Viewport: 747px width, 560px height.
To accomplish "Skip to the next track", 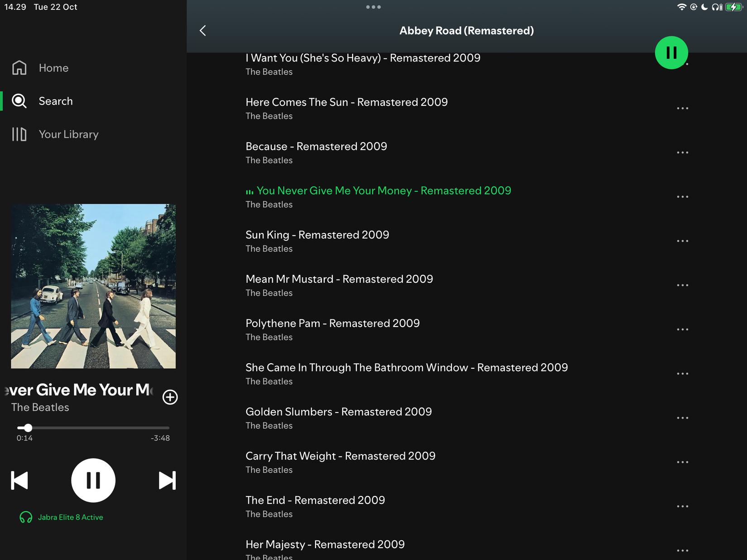I will (167, 480).
